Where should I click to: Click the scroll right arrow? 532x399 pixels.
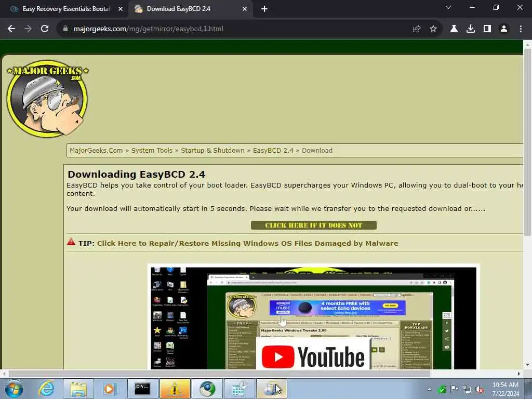coord(519,374)
